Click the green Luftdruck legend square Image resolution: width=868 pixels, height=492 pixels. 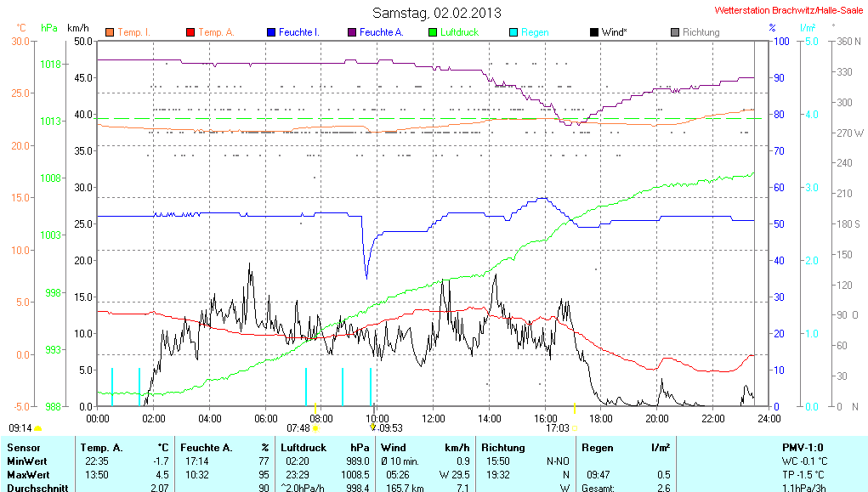432,32
